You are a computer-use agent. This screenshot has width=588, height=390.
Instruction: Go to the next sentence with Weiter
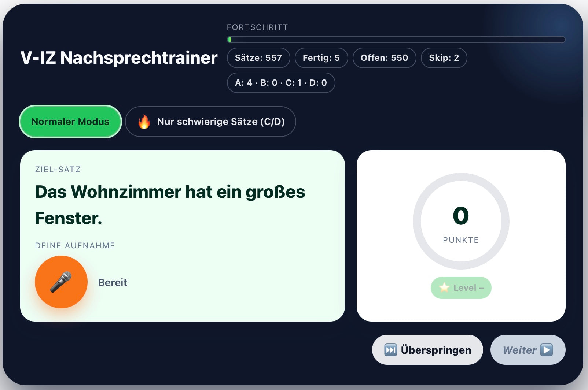(528, 350)
